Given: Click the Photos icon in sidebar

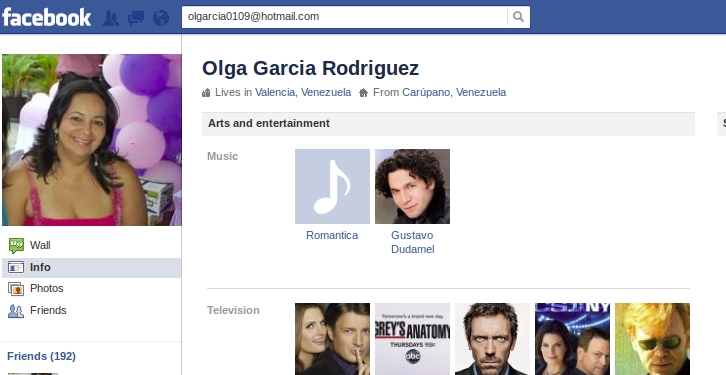Looking at the screenshot, I should click(16, 289).
